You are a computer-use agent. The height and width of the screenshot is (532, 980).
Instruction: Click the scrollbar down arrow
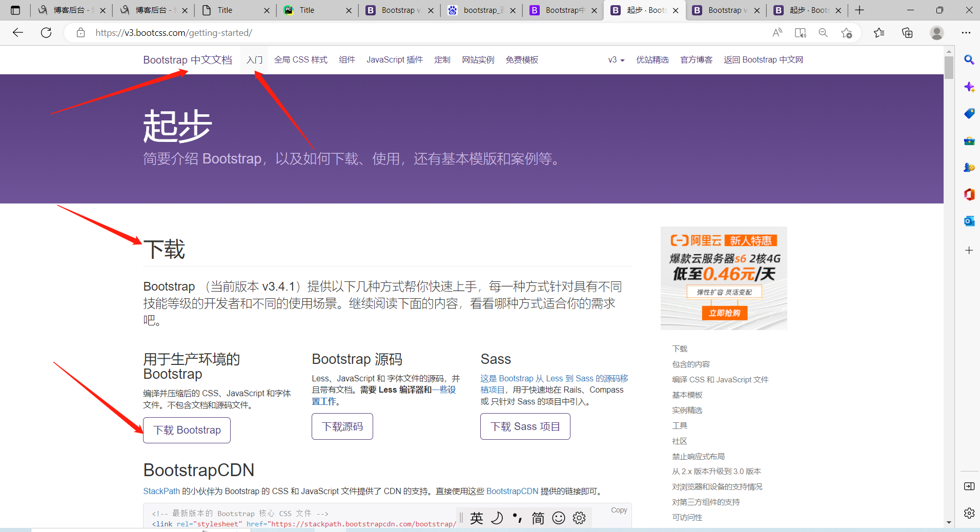pyautogui.click(x=949, y=523)
